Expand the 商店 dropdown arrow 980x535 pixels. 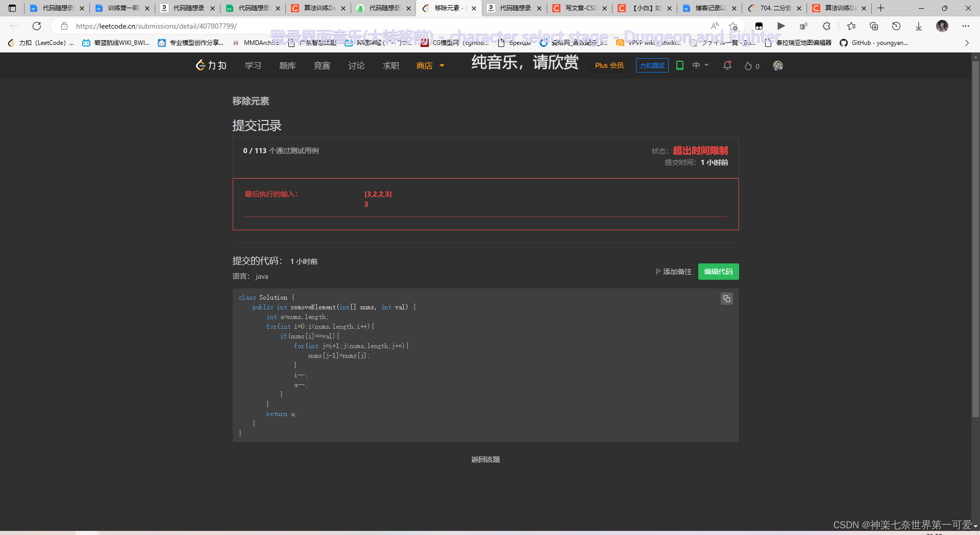[442, 65]
